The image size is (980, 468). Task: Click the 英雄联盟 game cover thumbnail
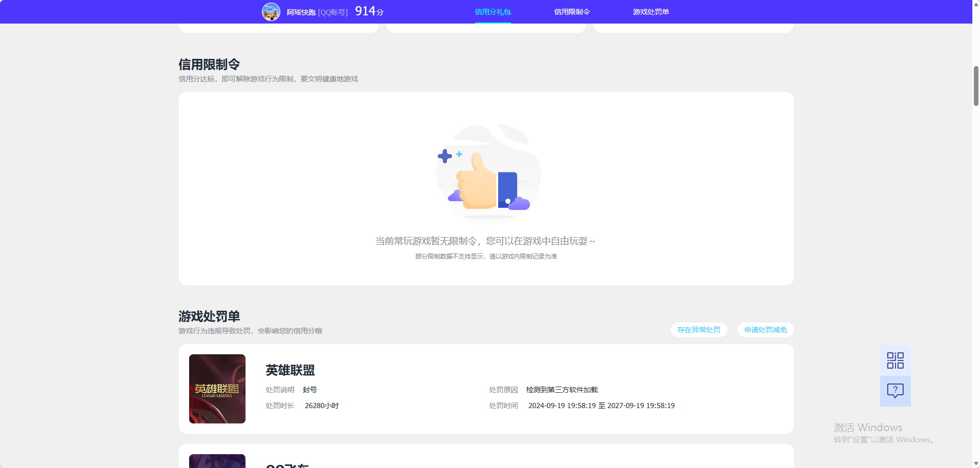coord(217,388)
